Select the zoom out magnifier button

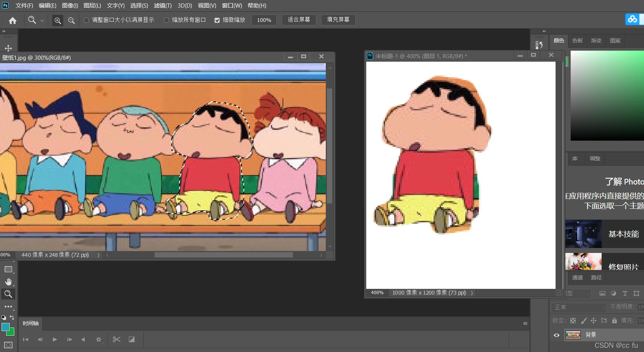point(71,20)
